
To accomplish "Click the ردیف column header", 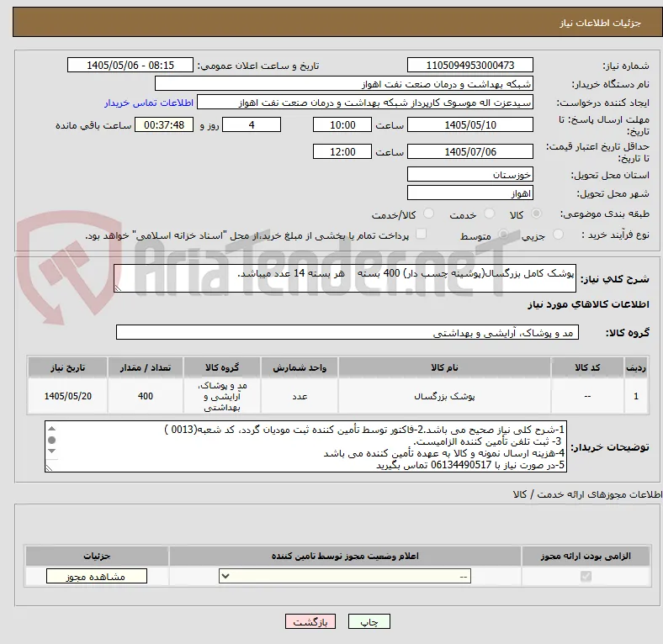I will tap(636, 367).
